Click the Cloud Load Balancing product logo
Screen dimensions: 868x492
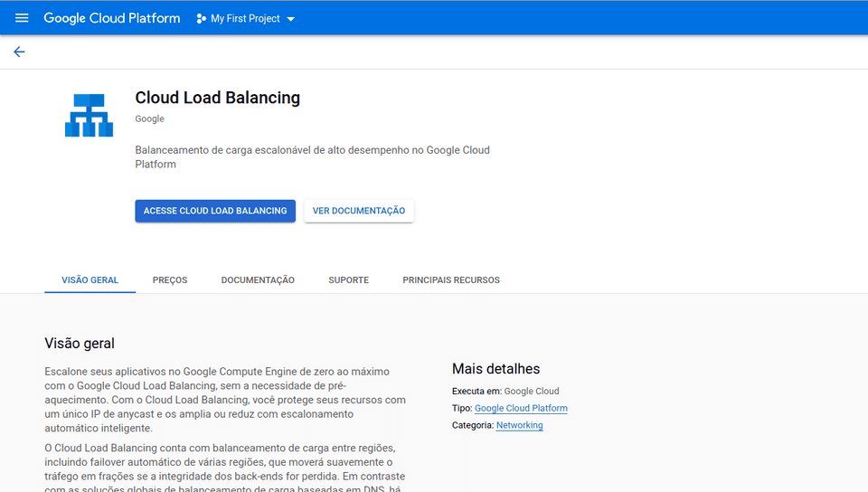[89, 116]
